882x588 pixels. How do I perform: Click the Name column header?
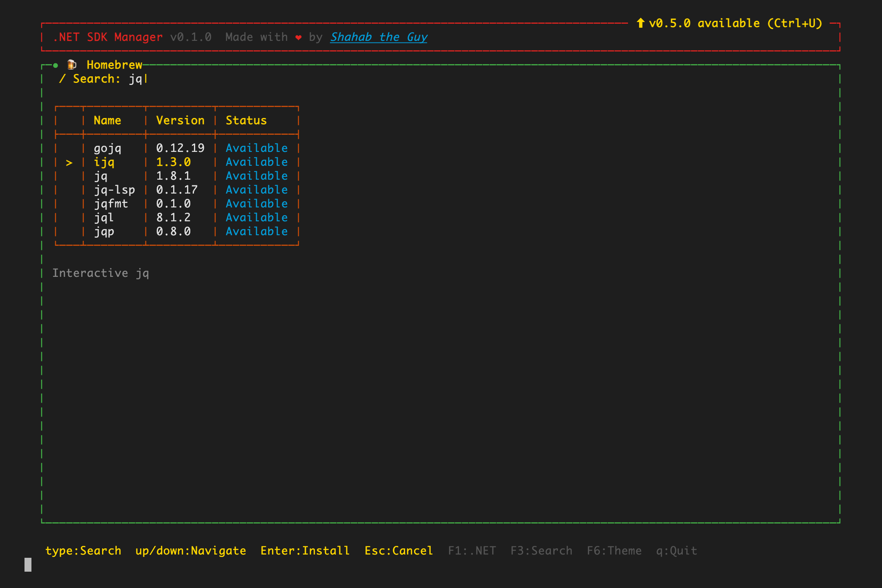pyautogui.click(x=107, y=120)
